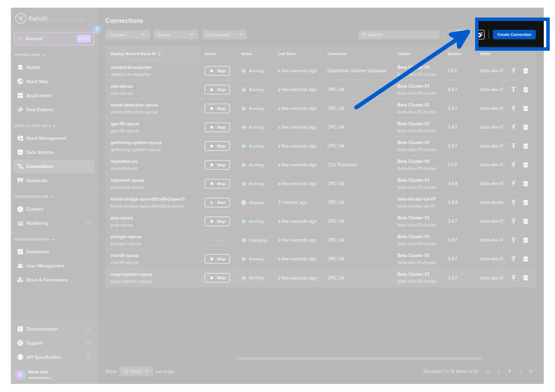Open Data Streams in sidebar
The image size is (555, 392).
point(40,153)
